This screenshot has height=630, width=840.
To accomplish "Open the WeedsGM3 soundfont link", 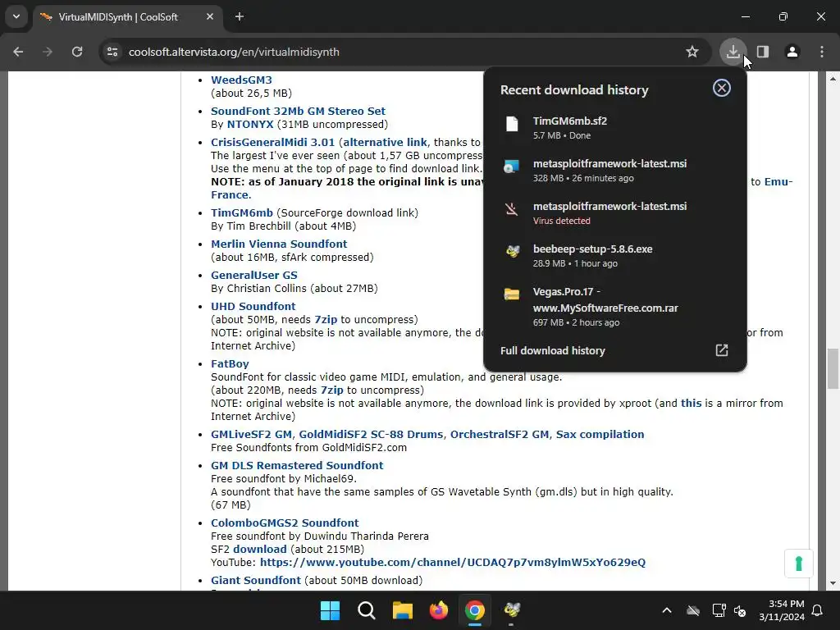I will [241, 80].
